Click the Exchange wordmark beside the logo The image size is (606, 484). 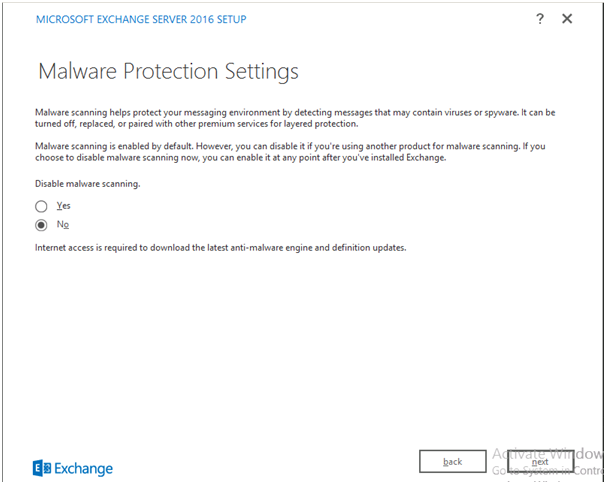83,469
